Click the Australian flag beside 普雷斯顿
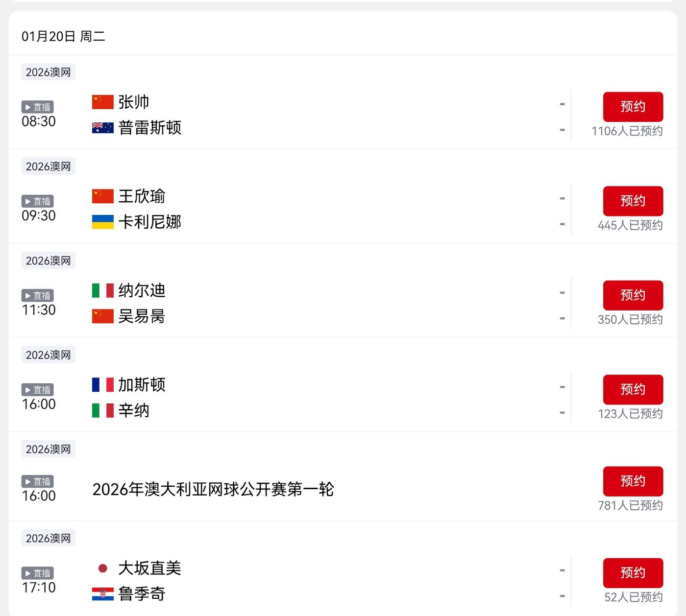The image size is (686, 616). (x=103, y=128)
